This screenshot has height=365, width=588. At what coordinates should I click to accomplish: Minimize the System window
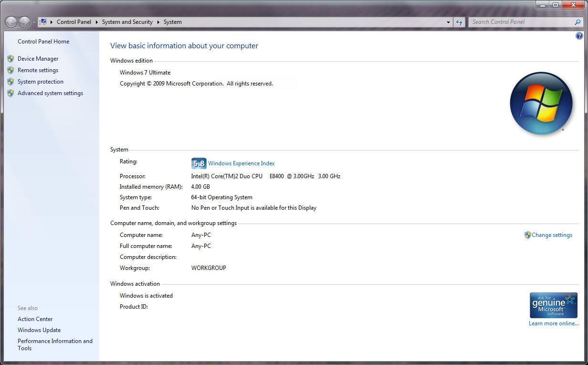pos(543,5)
